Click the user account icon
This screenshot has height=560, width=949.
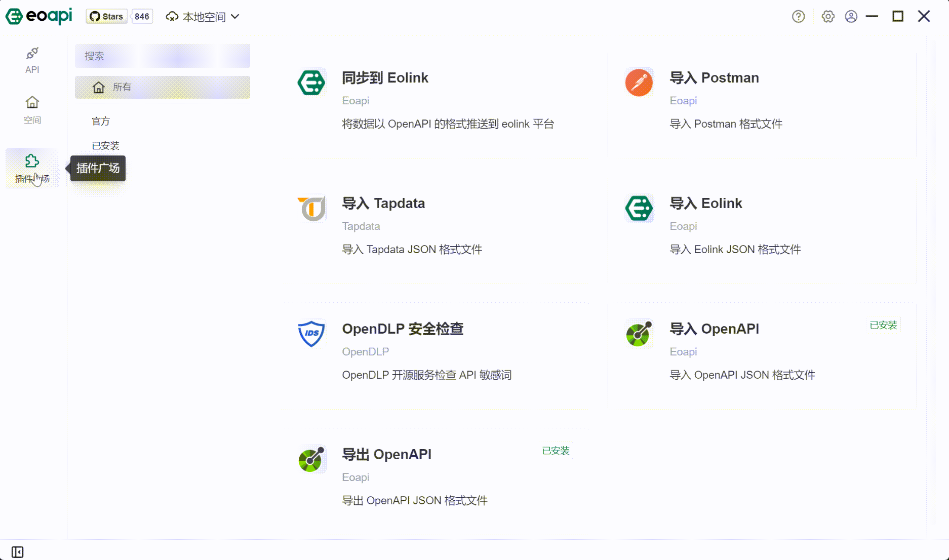tap(851, 16)
